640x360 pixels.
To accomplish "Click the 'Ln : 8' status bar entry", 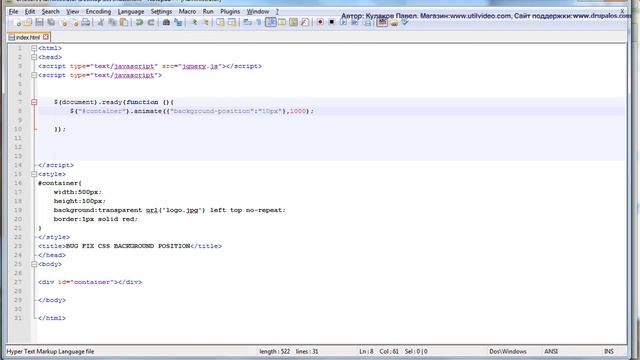I will coord(366,351).
